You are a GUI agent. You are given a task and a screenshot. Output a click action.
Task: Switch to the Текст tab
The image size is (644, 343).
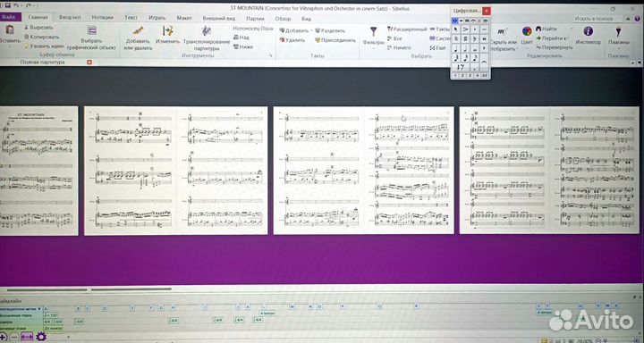(x=131, y=18)
